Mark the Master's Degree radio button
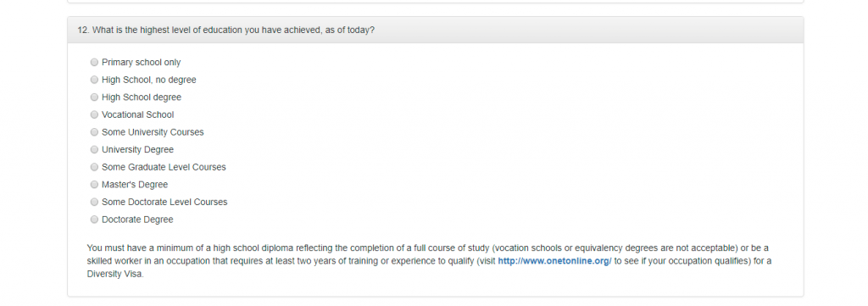868x306 pixels. (x=94, y=184)
